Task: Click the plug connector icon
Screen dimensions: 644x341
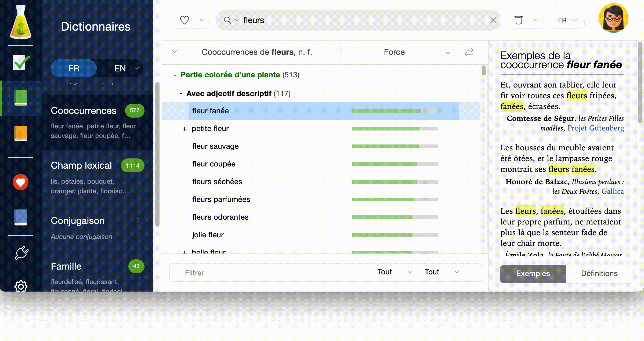Action: 21,253
